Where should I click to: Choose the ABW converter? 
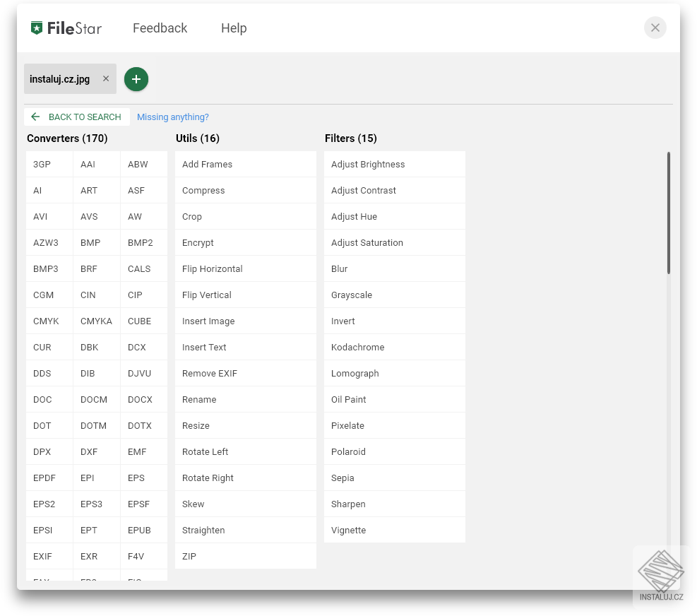pyautogui.click(x=144, y=164)
